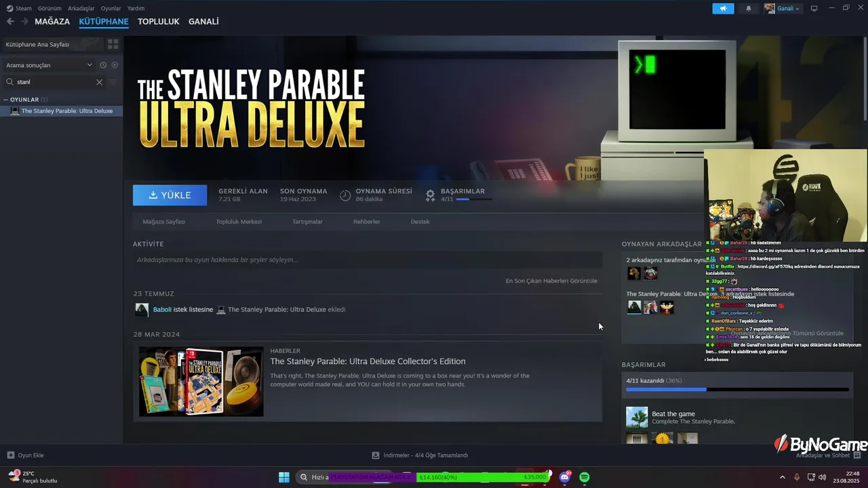Open Baboli's profile name link
The height and width of the screenshot is (488, 868).
[162, 310]
